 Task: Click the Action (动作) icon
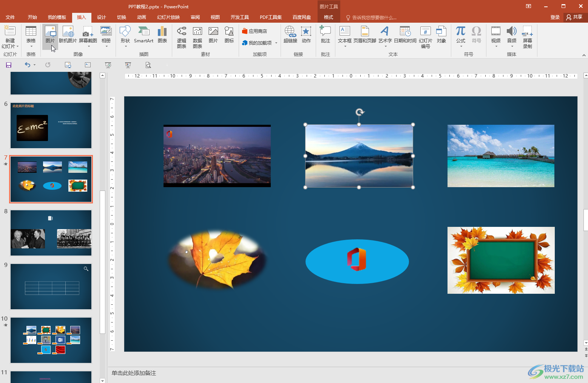[306, 34]
